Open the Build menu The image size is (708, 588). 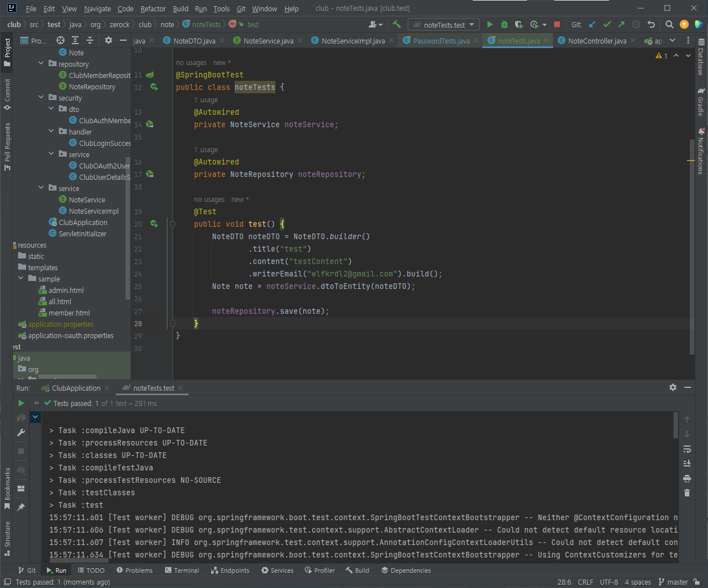tap(180, 8)
